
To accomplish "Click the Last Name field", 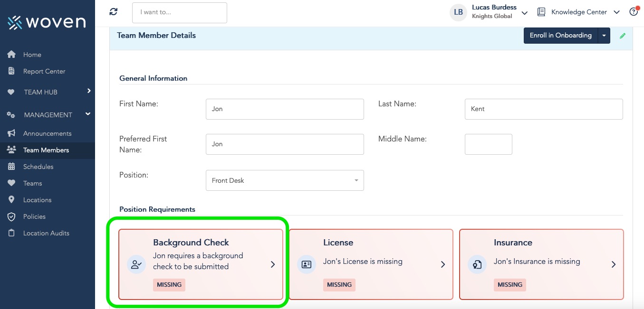I will [544, 109].
